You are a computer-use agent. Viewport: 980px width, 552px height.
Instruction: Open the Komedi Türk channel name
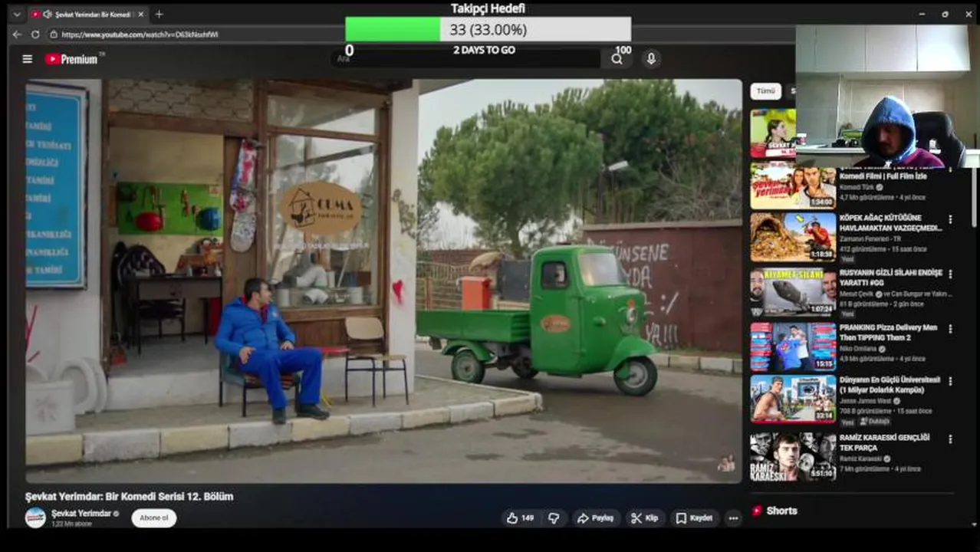point(857,187)
